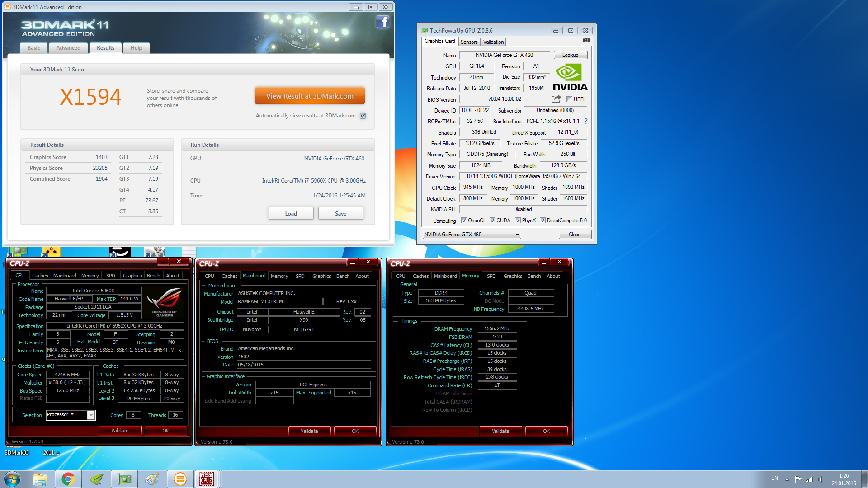Screen dimensions: 868x488
Task: Switch to Google Chrome in the taskbar
Action: (x=68, y=479)
